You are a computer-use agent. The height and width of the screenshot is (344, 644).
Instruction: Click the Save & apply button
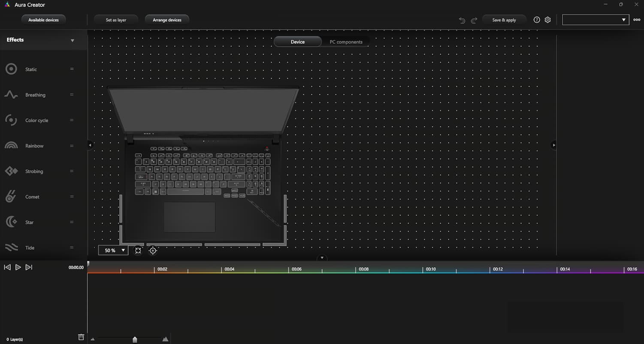click(x=504, y=20)
